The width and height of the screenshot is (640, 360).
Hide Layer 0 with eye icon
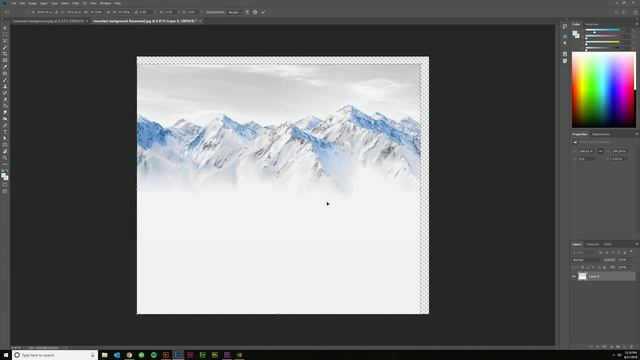pyautogui.click(x=574, y=276)
